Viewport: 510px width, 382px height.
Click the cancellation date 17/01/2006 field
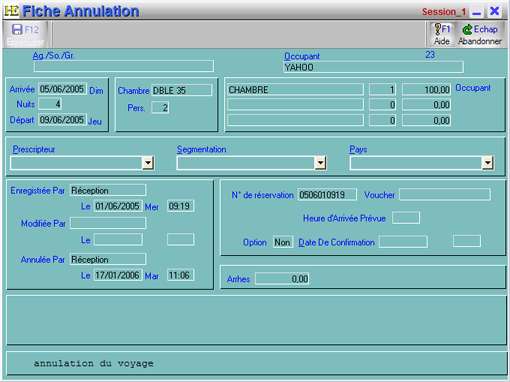(x=118, y=275)
